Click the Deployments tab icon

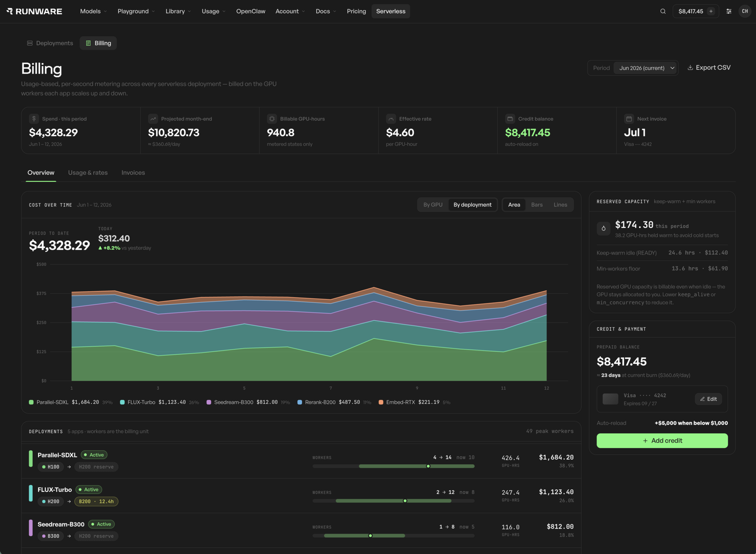pyautogui.click(x=30, y=43)
